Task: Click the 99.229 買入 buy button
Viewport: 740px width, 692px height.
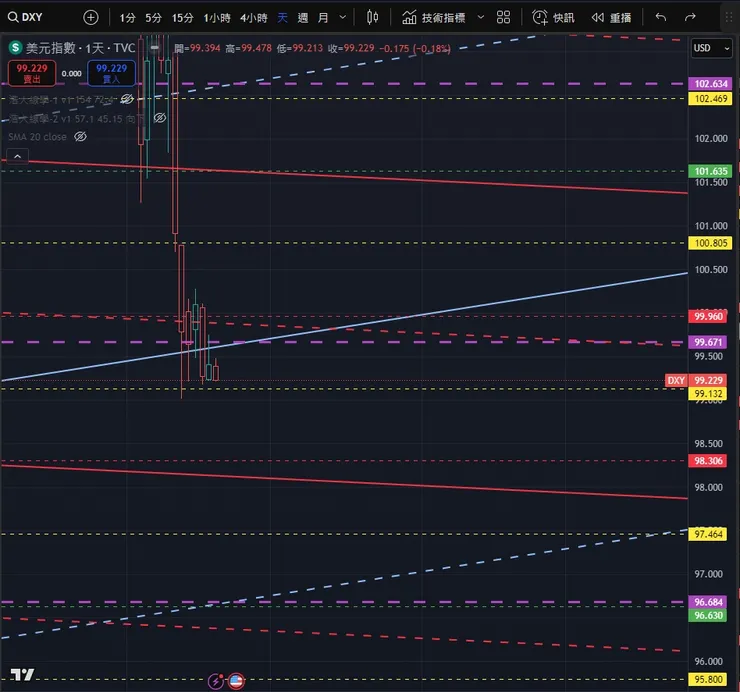Action: [111, 73]
